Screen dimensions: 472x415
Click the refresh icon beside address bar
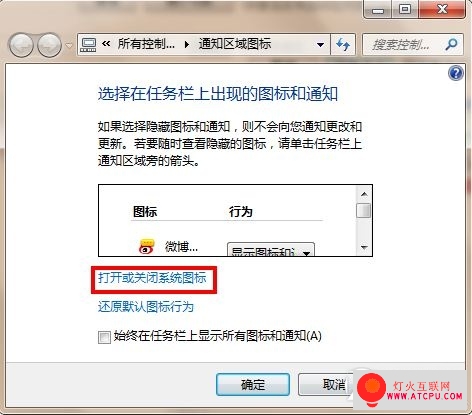(343, 44)
